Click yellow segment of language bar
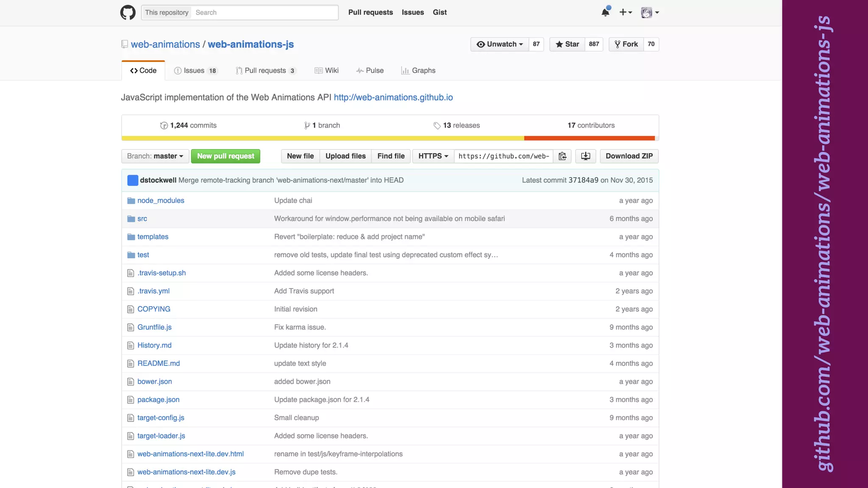The image size is (868, 488). pyautogui.click(x=323, y=138)
